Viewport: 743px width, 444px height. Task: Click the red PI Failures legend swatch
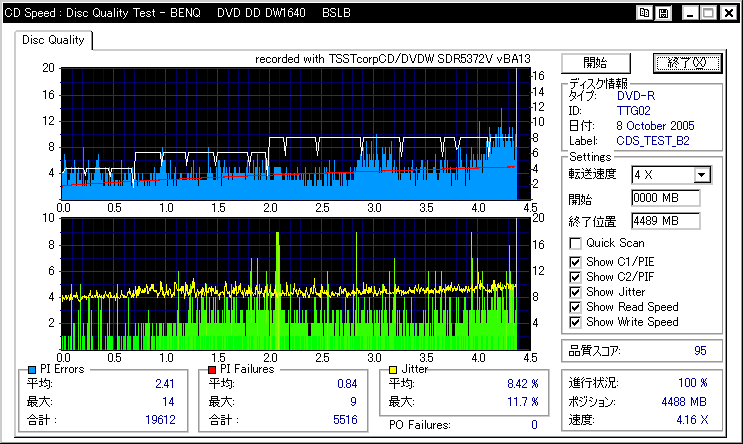pyautogui.click(x=212, y=370)
